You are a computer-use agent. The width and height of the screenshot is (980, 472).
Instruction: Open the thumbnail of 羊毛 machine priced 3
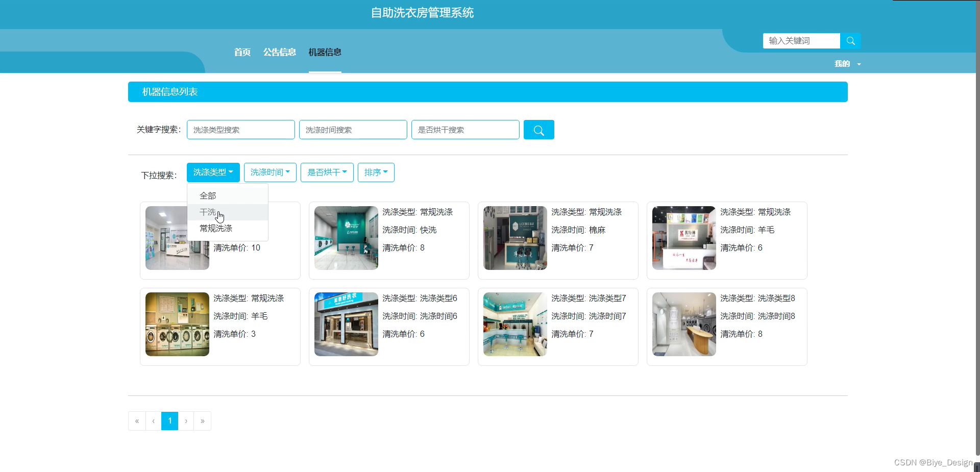[x=177, y=324]
